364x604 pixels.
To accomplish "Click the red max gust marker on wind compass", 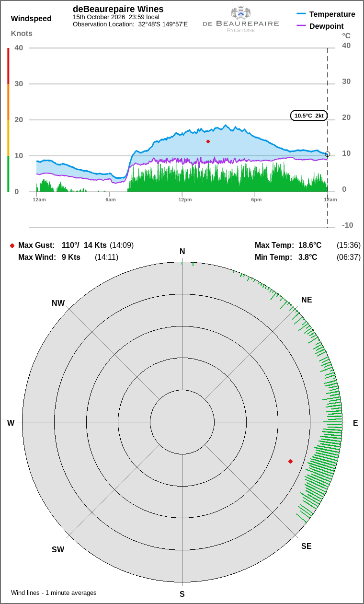I will pyautogui.click(x=290, y=461).
